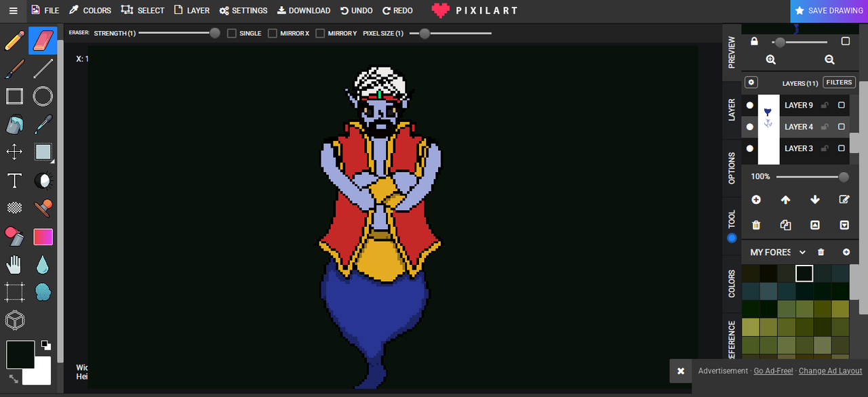Viewport: 868px width, 397px height.
Task: Delete the selected layer
Action: coord(756,225)
